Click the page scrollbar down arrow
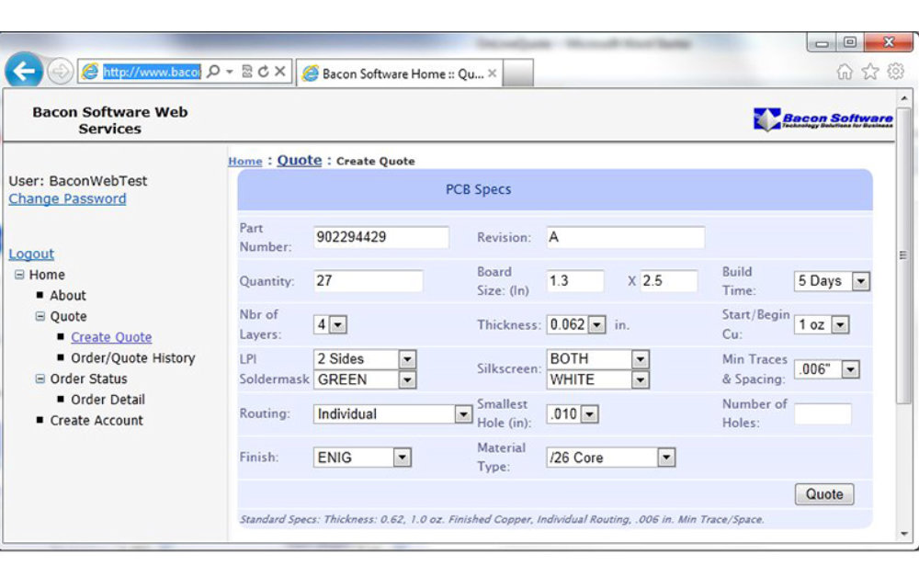The height and width of the screenshot is (588, 919). [x=903, y=534]
